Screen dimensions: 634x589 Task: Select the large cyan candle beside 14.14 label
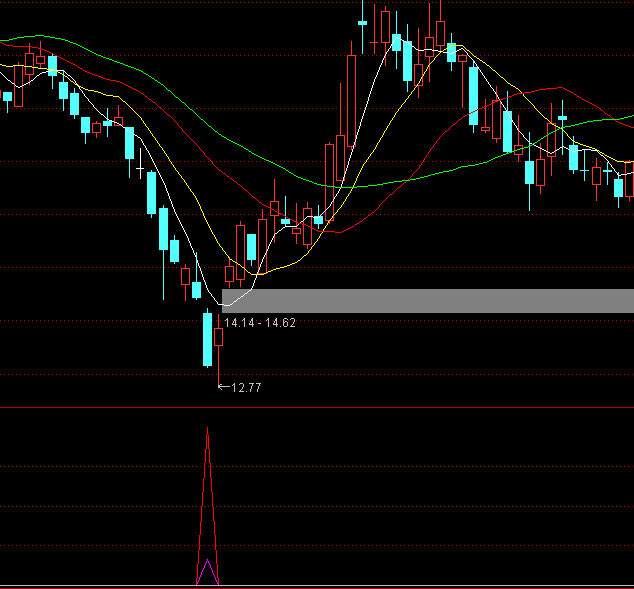(x=207, y=340)
